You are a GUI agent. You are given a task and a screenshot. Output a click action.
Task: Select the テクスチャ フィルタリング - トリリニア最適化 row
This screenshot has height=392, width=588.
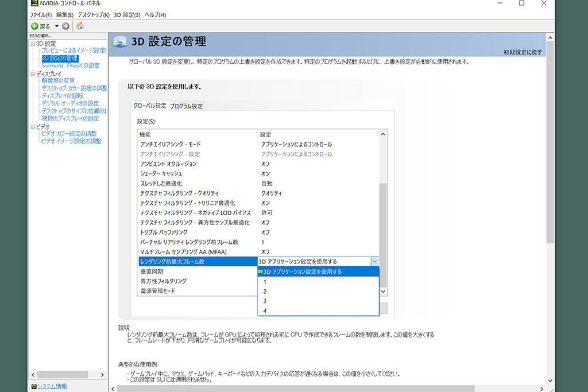point(258,203)
